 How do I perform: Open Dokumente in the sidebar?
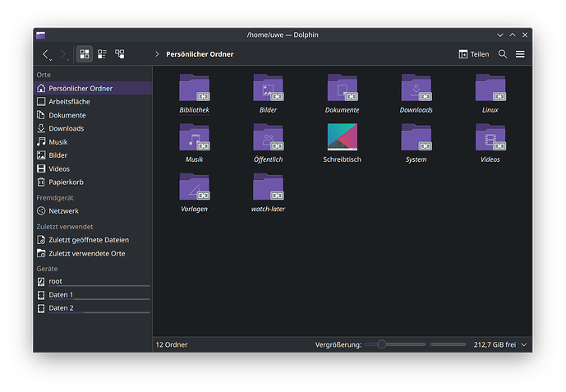(93, 115)
